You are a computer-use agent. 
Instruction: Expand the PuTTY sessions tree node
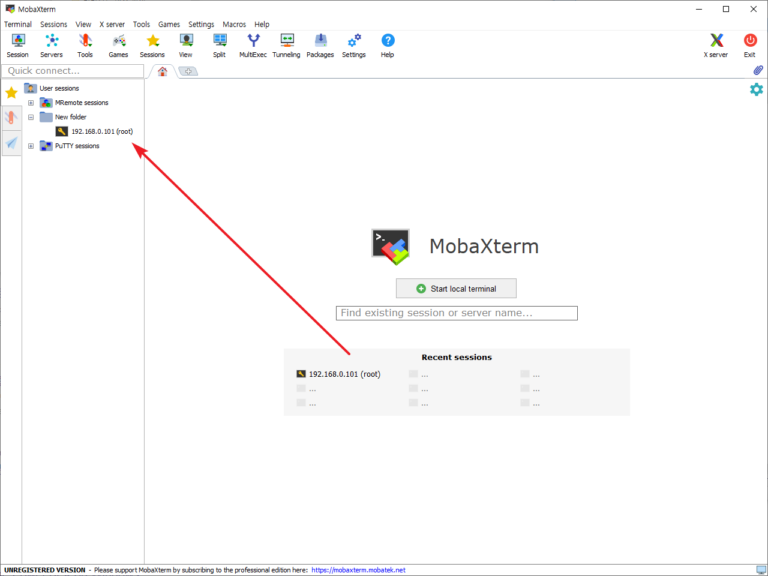pos(31,146)
